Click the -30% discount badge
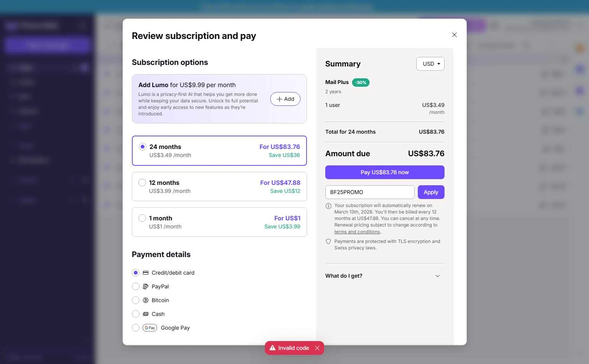Image resolution: width=589 pixels, height=364 pixels. pyautogui.click(x=360, y=83)
